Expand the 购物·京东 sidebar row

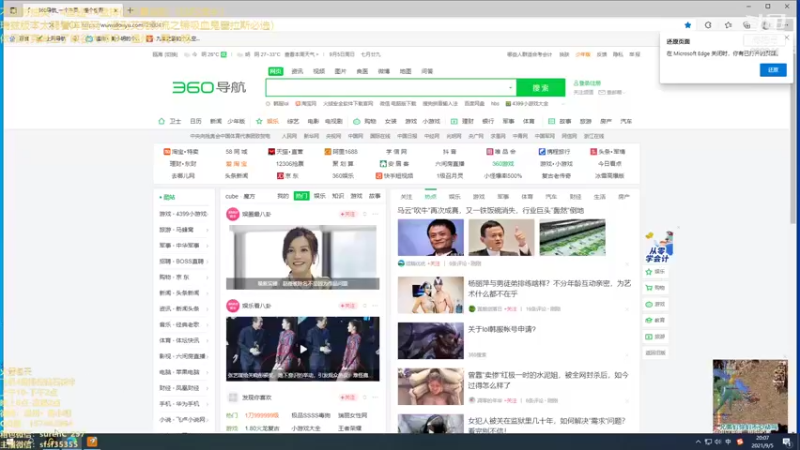184,278
